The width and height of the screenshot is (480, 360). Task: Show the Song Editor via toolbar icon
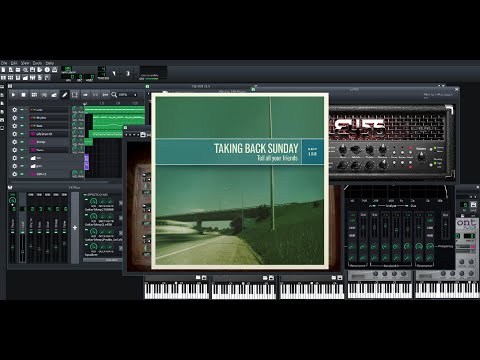coord(3,78)
